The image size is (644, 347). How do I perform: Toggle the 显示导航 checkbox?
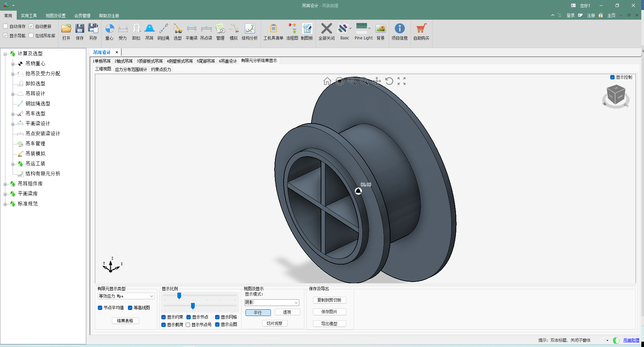click(5, 35)
